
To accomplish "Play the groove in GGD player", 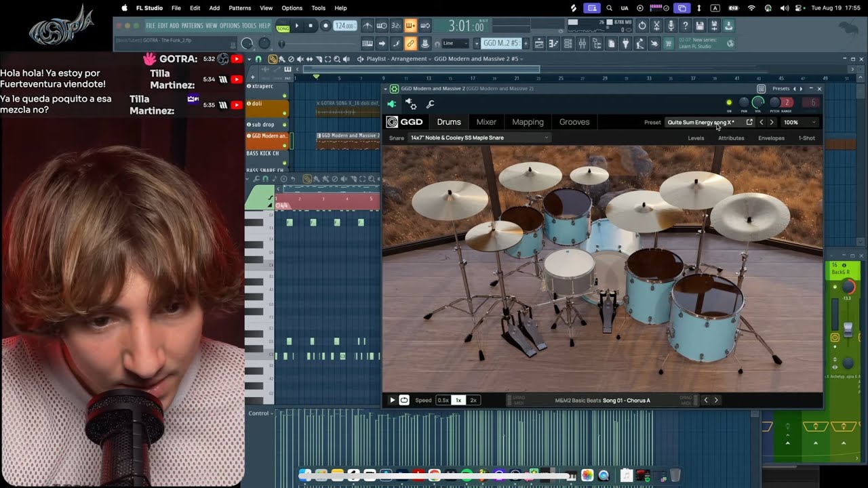I will [x=392, y=400].
